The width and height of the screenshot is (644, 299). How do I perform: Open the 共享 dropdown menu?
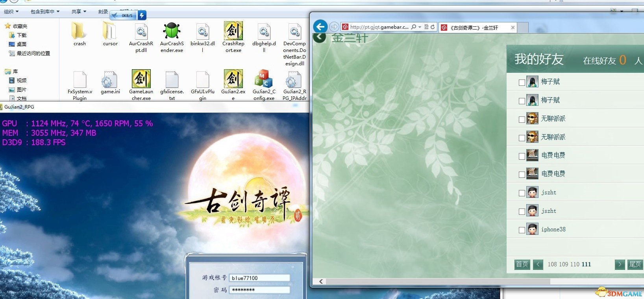78,12
